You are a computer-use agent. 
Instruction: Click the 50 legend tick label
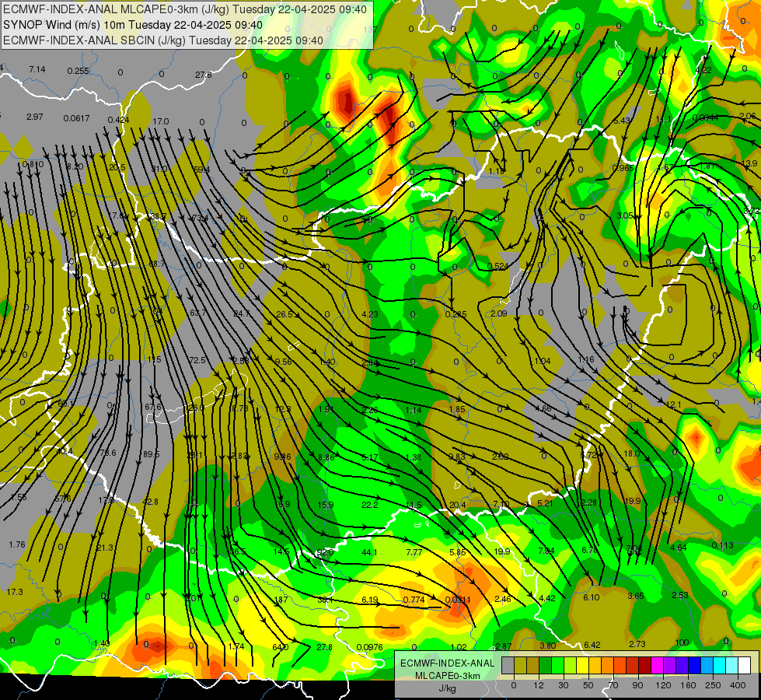(x=588, y=685)
